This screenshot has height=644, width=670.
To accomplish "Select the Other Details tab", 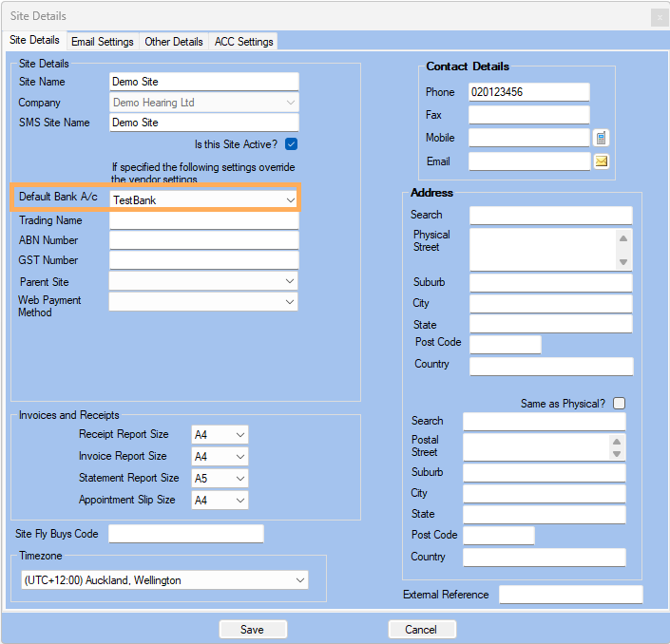I will tap(173, 42).
